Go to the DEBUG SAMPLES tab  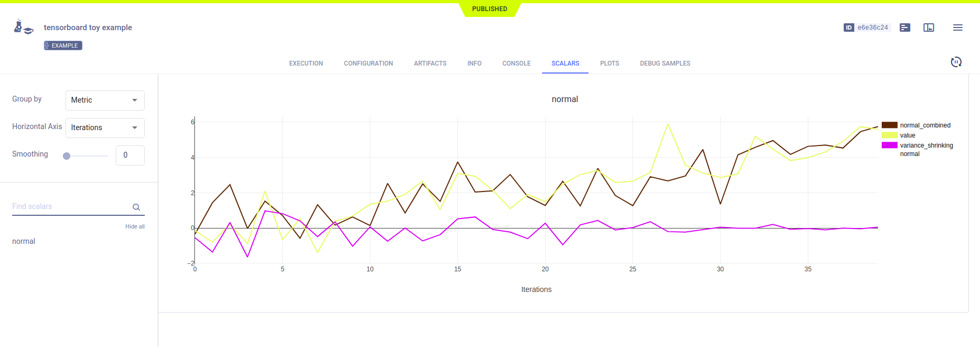(x=665, y=63)
